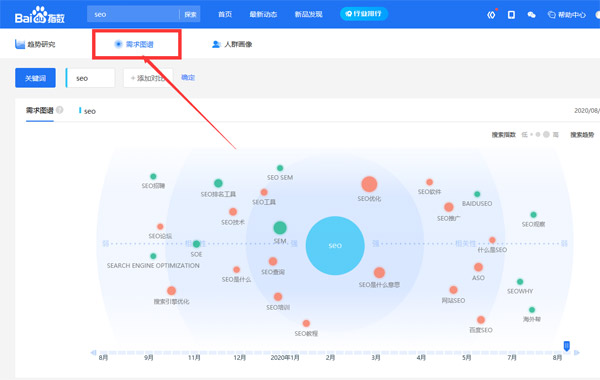Viewport: 600px width, 380px height.
Task: Click the green SEO观察 node
Action: click(x=533, y=215)
